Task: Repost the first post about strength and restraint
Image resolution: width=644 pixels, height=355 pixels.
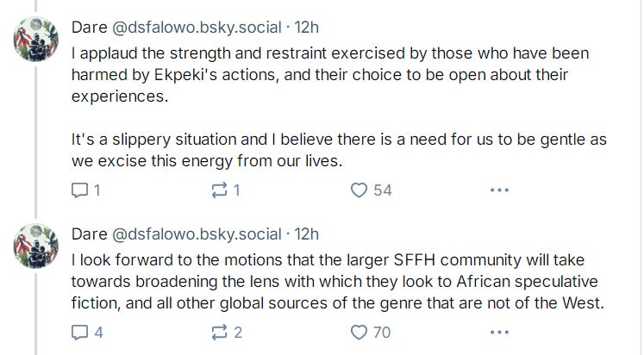Action: pyautogui.click(x=218, y=190)
